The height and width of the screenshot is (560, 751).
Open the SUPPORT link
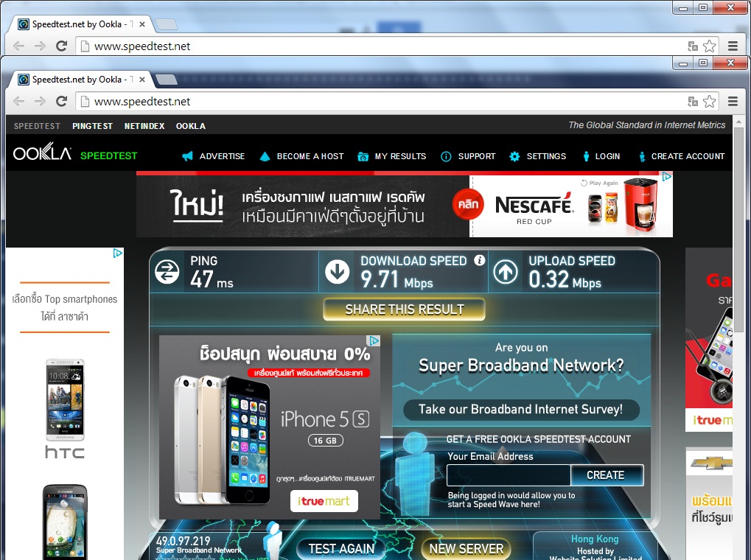coord(477,156)
